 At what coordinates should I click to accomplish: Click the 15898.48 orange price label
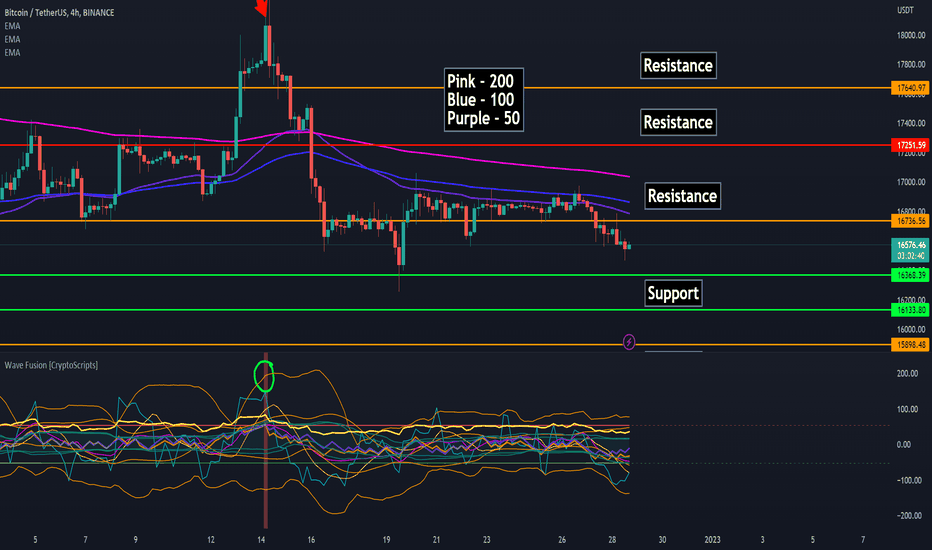click(910, 345)
